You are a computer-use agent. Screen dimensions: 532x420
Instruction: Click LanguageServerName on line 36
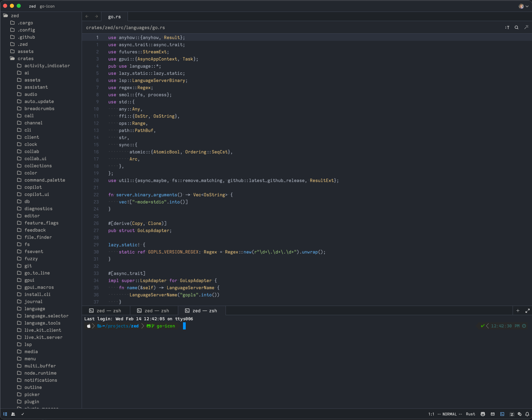pyautogui.click(x=153, y=295)
